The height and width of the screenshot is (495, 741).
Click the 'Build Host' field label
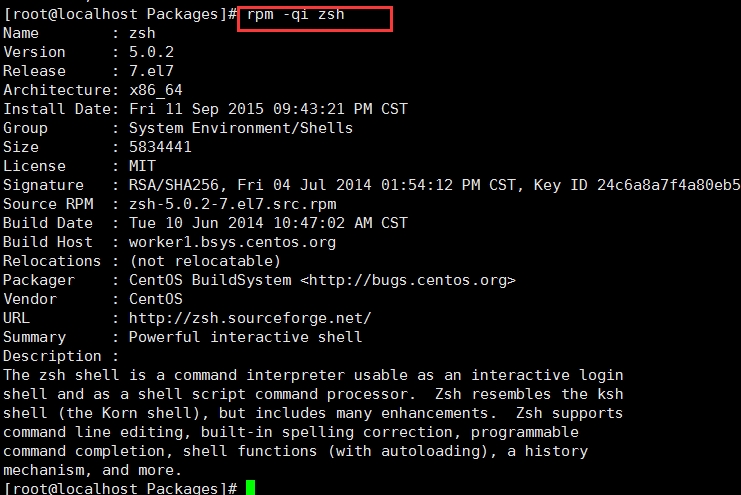47,242
